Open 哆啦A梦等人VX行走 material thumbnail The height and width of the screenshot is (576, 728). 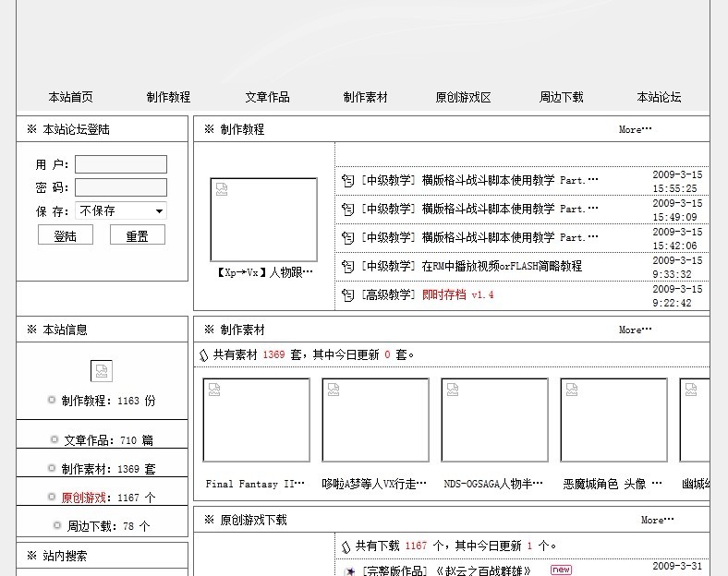coord(375,420)
